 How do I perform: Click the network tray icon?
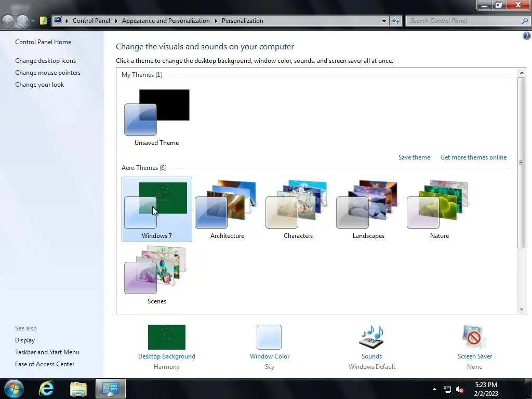click(447, 390)
